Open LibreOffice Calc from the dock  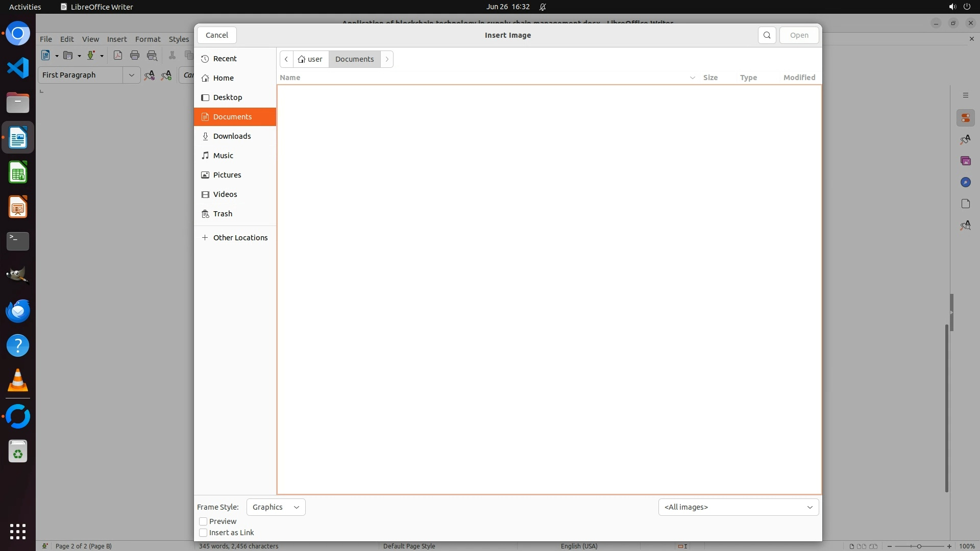[18, 172]
